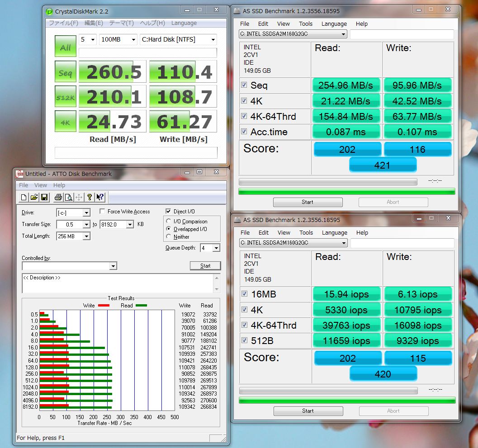The width and height of the screenshot is (478, 448).
Task: Click the lower AS SSD Benchmark title icon
Action: pyautogui.click(x=237, y=220)
